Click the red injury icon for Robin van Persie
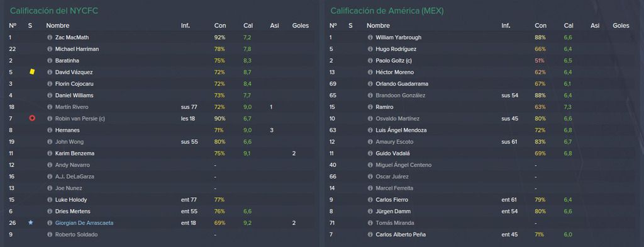The width and height of the screenshot is (644, 247). 32,118
